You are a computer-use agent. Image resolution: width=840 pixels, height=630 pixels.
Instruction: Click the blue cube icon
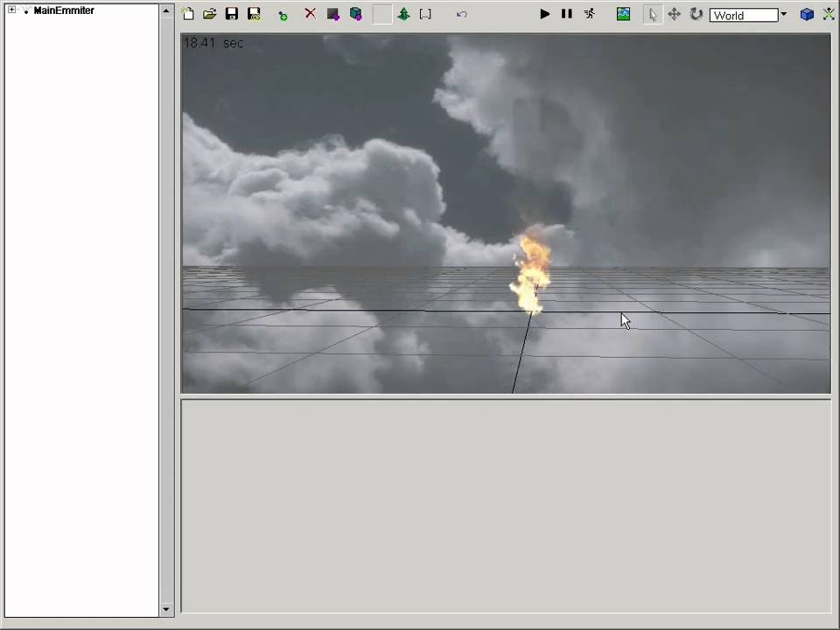click(x=807, y=15)
